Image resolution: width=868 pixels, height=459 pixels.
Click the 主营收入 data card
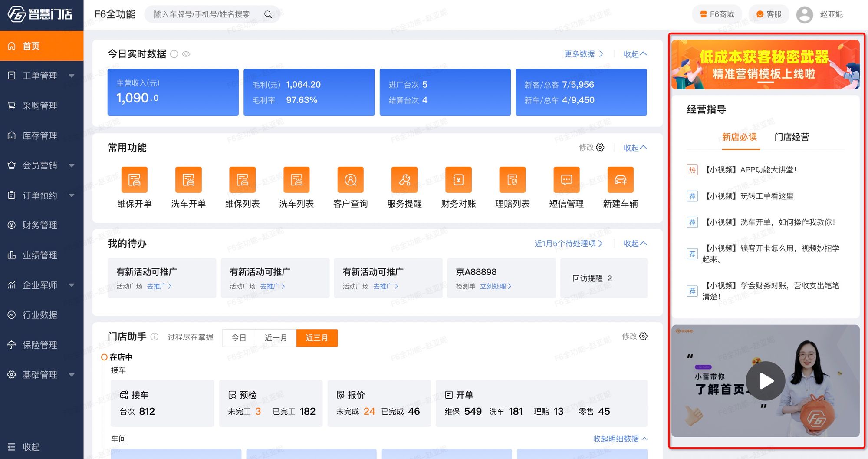click(x=173, y=92)
